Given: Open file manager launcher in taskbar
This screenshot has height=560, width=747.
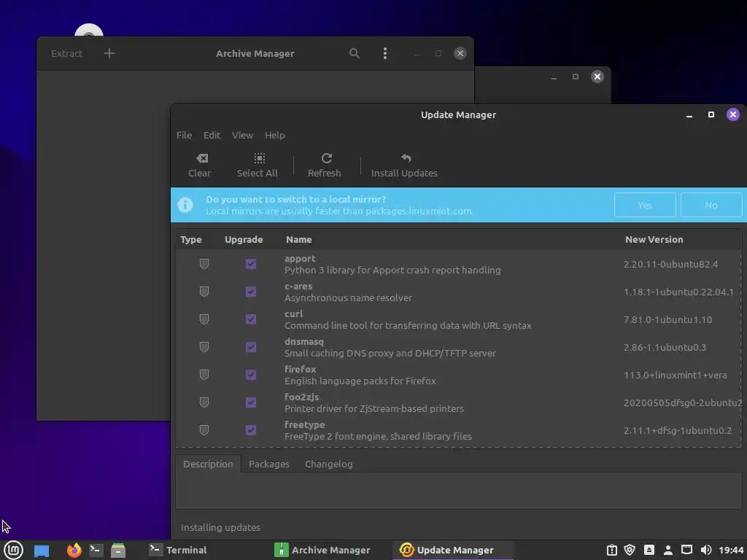Looking at the screenshot, I should pos(118,550).
